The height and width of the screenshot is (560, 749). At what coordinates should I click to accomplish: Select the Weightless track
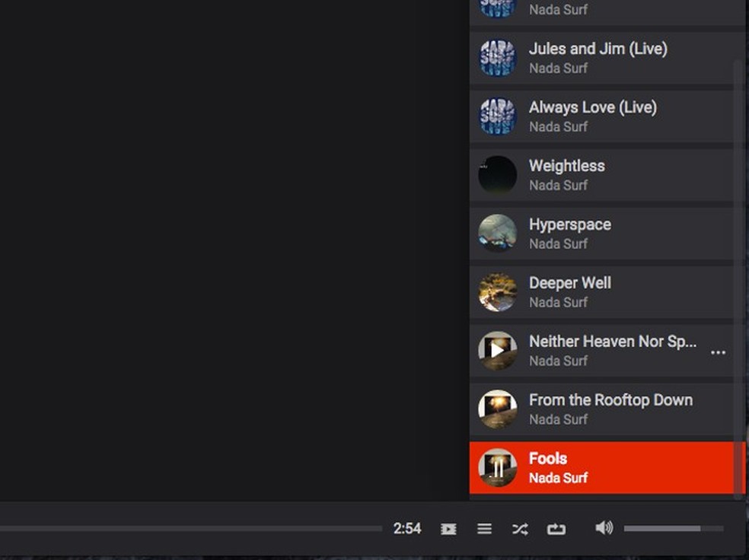[x=602, y=175]
